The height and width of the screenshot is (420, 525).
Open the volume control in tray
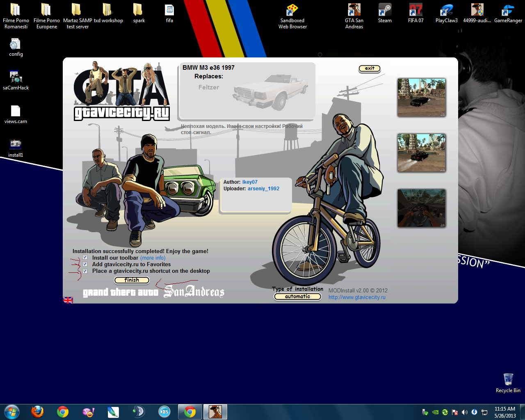click(464, 412)
